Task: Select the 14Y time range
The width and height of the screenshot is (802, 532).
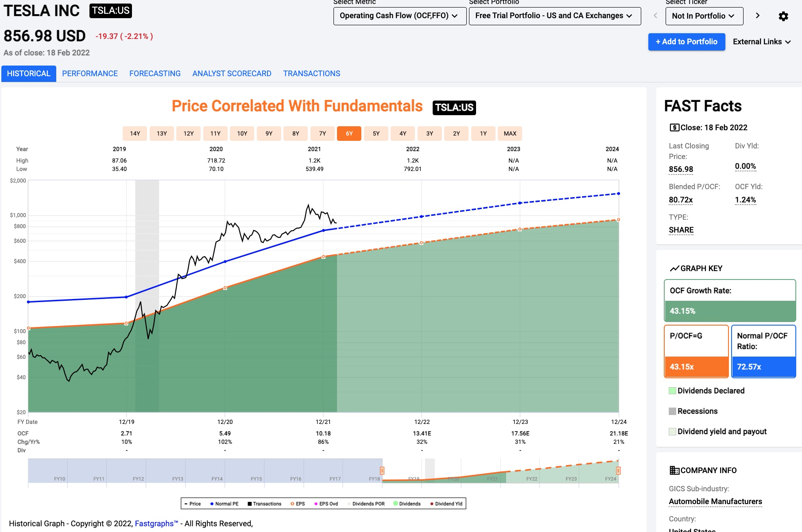Action: pos(135,133)
